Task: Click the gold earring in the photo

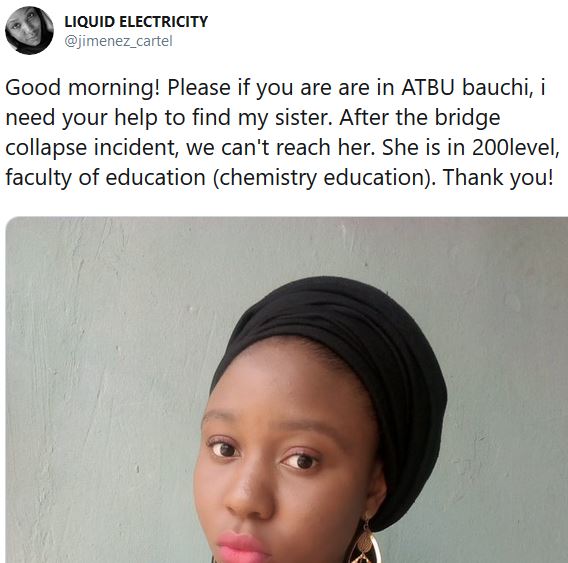Action: (365, 542)
